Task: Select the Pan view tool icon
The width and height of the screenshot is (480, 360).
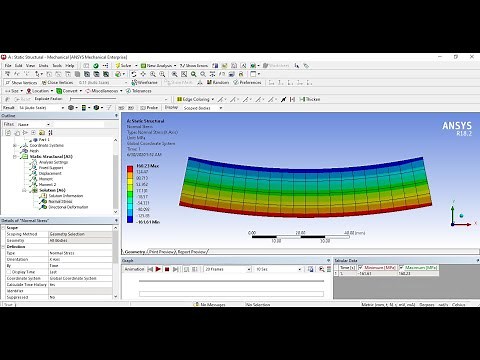Action: point(143,74)
